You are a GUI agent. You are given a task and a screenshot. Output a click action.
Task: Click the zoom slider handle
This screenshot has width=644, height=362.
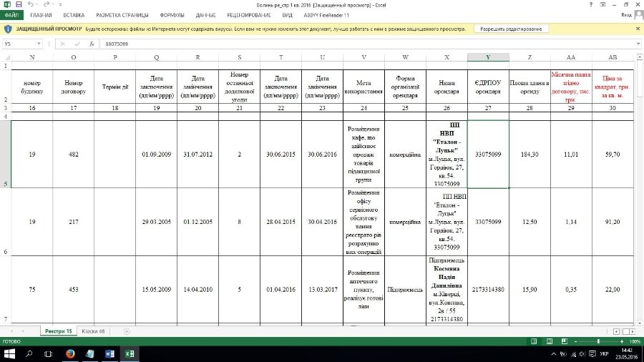coord(599,342)
